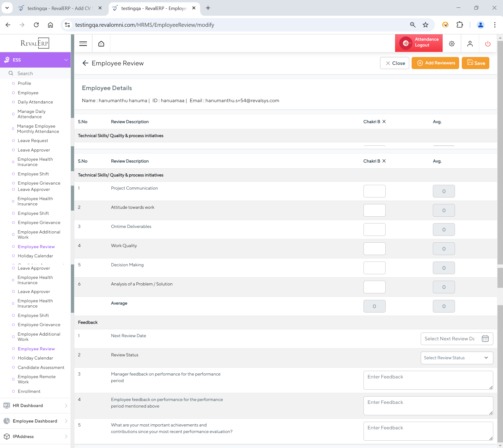The width and height of the screenshot is (503, 448).
Task: Click the Manager feedback text area
Action: tap(428, 380)
